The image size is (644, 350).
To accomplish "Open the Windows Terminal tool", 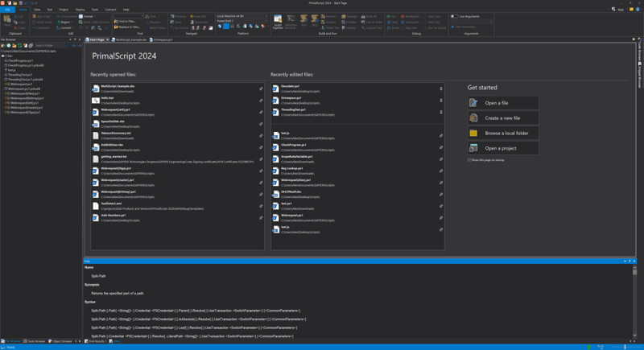I will click(291, 22).
